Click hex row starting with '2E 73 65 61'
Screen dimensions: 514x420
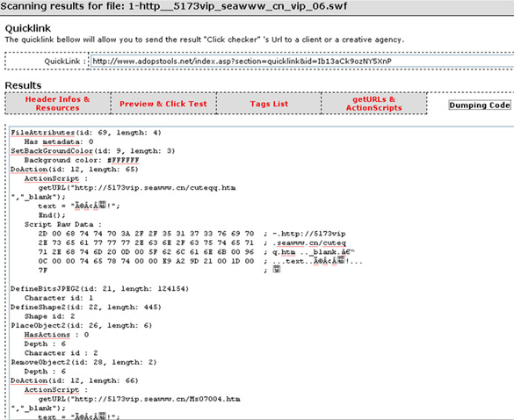(x=192, y=243)
